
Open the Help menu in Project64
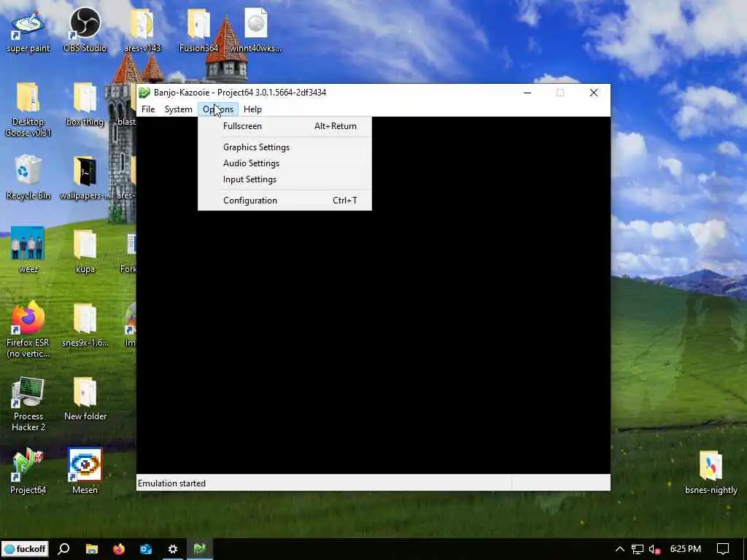click(252, 109)
